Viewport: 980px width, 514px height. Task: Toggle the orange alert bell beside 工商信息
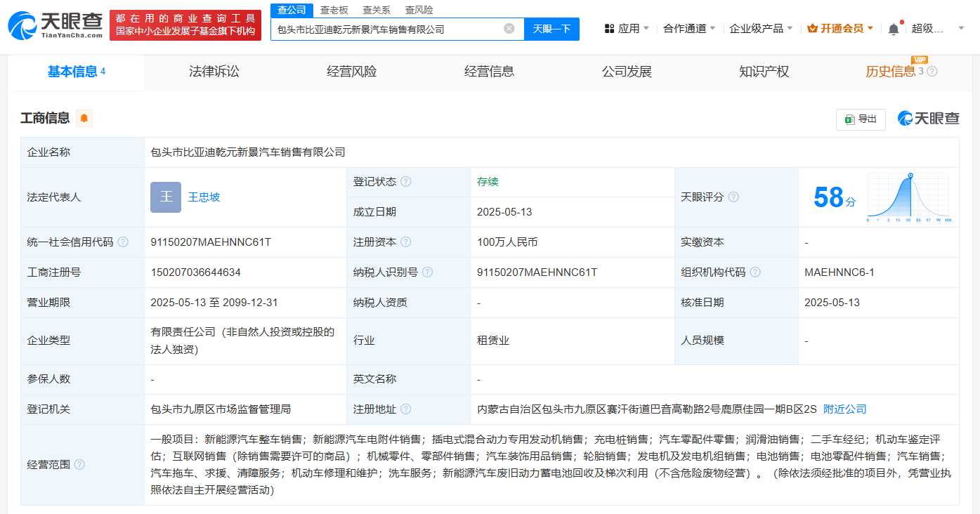pyautogui.click(x=84, y=118)
